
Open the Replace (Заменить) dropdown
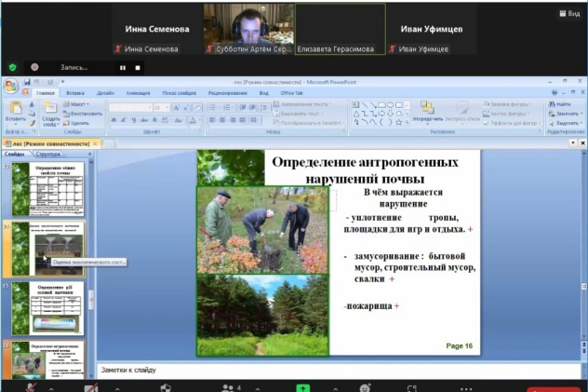coord(566,114)
